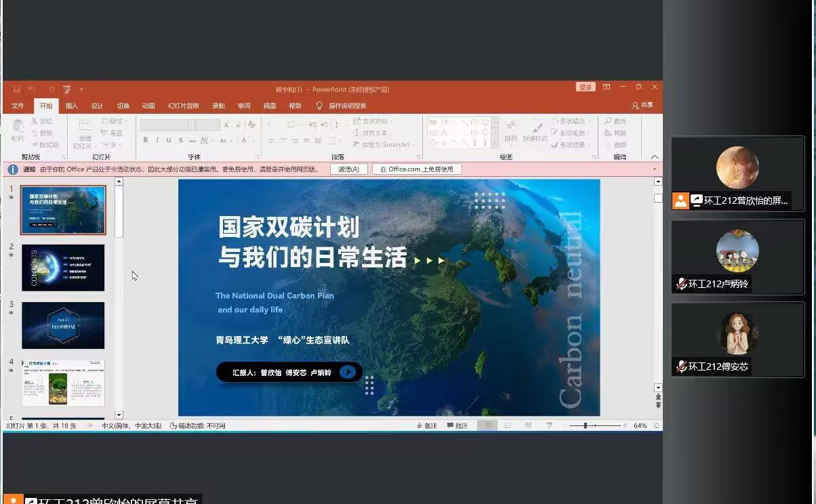Collapse the ribbon with the chevron

(x=654, y=157)
